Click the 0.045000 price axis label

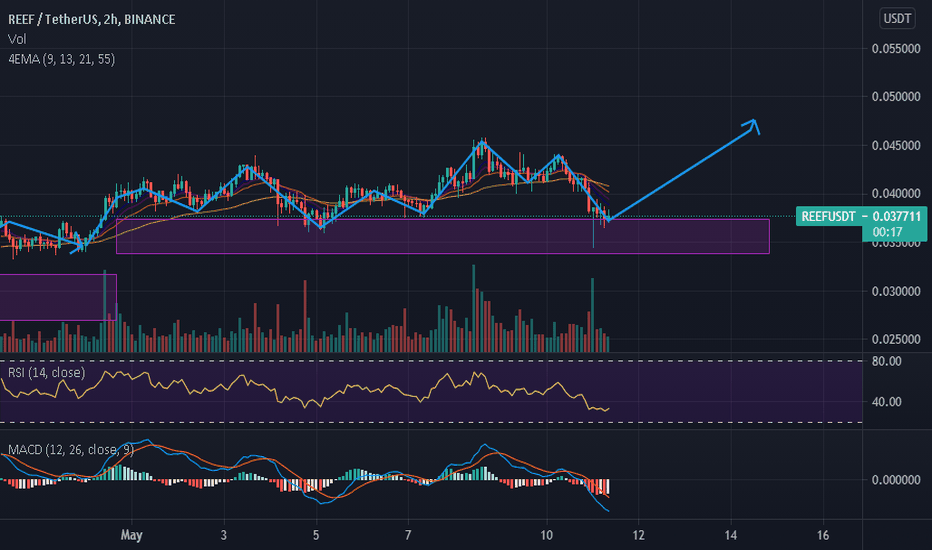pyautogui.click(x=896, y=146)
